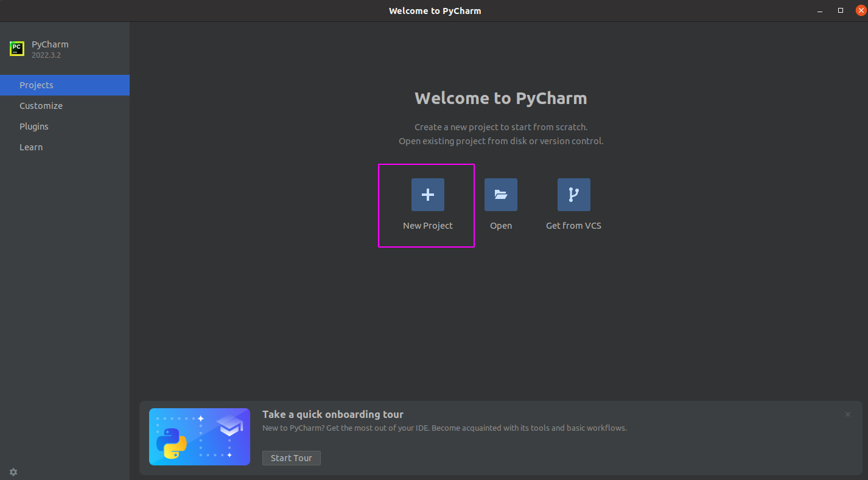This screenshot has width=868, height=480.
Task: Click the Open label under folder icon
Action: 501,226
